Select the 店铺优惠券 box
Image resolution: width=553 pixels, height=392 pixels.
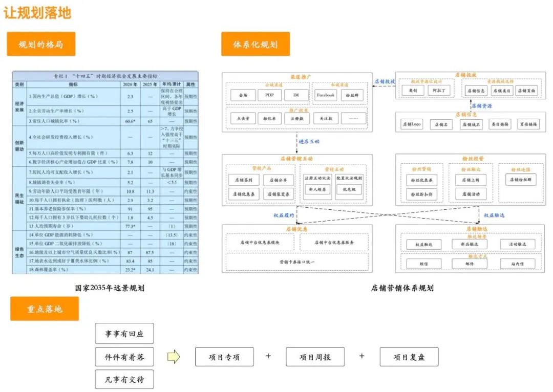[244, 194]
